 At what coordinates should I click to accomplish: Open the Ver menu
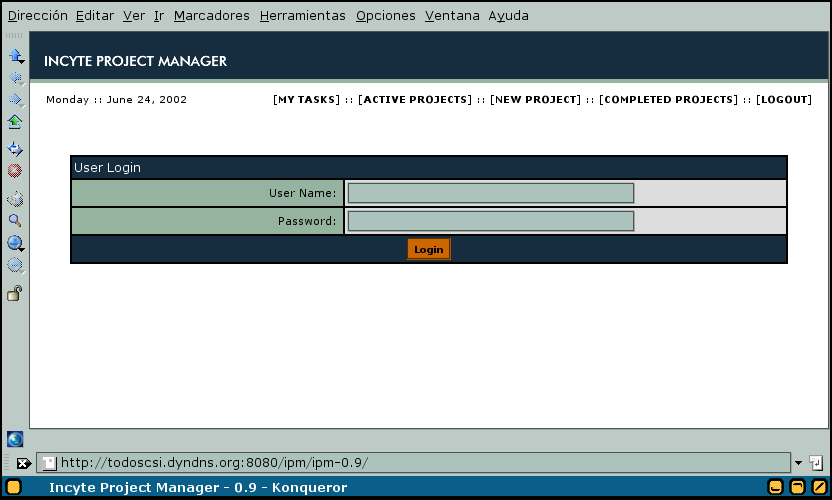(x=134, y=16)
